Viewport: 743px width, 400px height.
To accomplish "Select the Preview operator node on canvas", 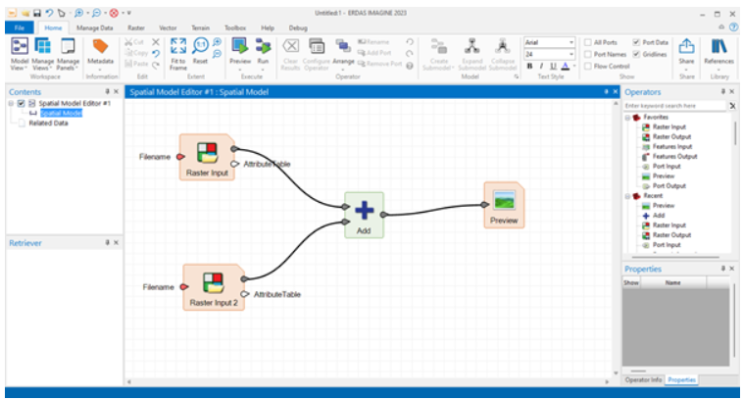I will pyautogui.click(x=504, y=205).
